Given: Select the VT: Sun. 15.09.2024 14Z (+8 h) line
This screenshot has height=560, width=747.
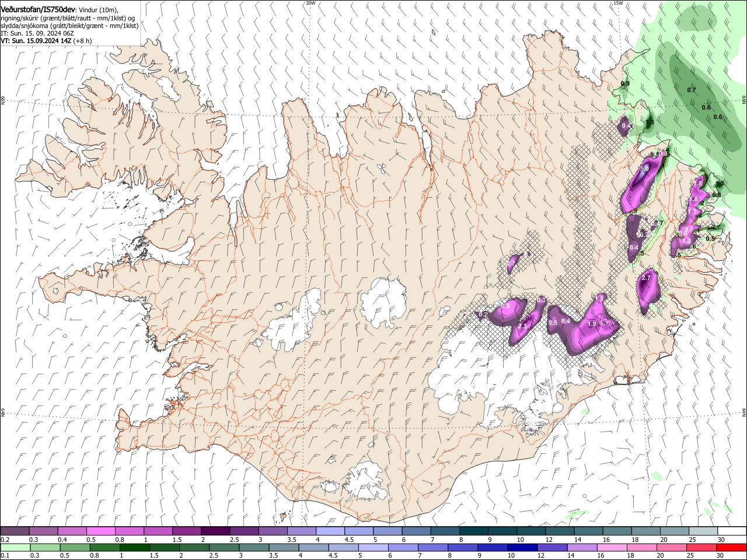Looking at the screenshot, I should (x=46, y=41).
